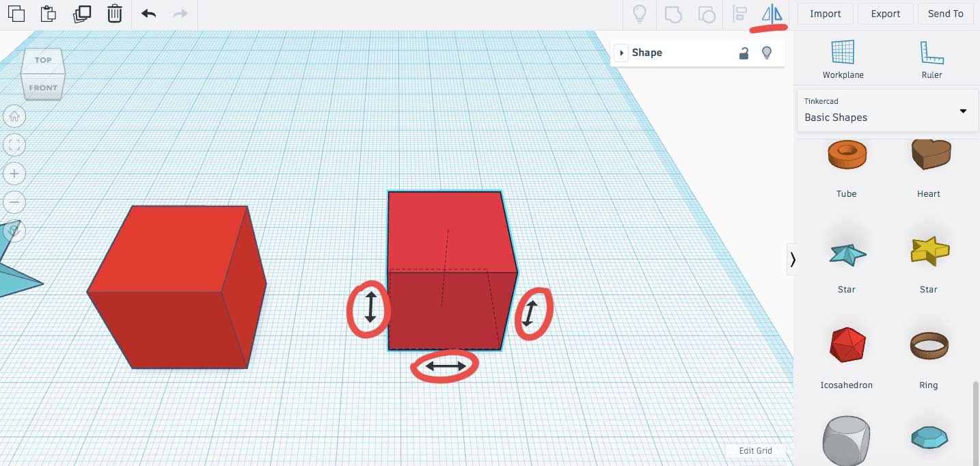The width and height of the screenshot is (980, 466).
Task: Pick the teal gem shape
Action: [x=929, y=437]
